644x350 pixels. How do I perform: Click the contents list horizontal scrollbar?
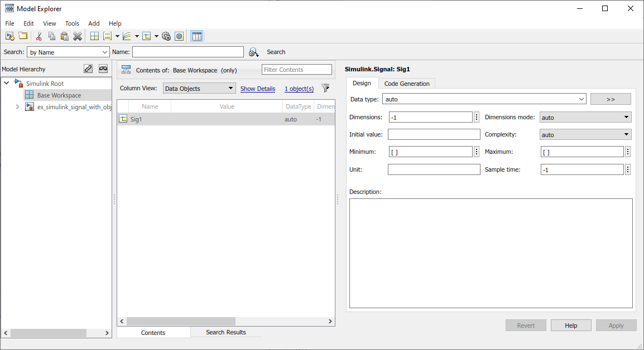[x=181, y=322]
